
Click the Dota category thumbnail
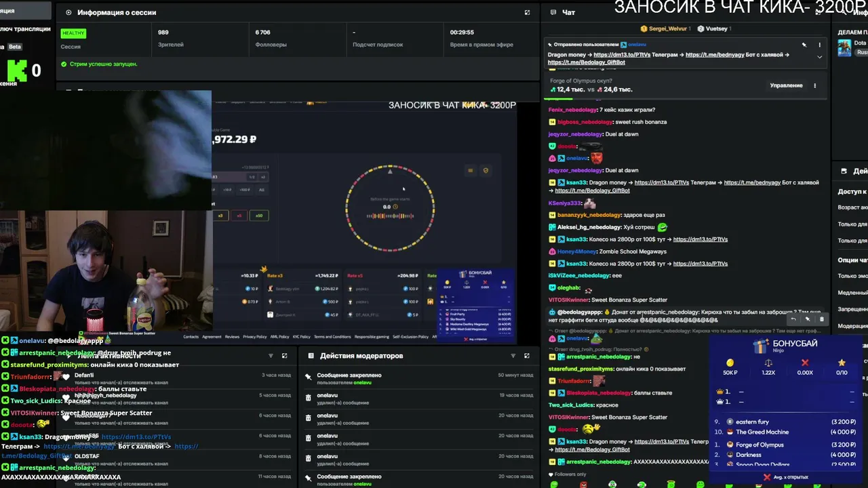[x=844, y=48]
